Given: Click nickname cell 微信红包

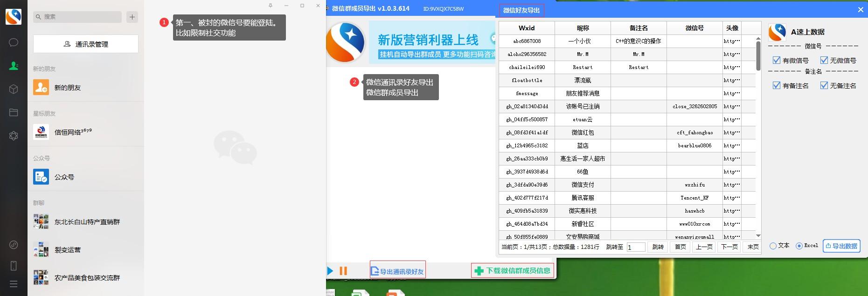Looking at the screenshot, I should click(583, 132).
